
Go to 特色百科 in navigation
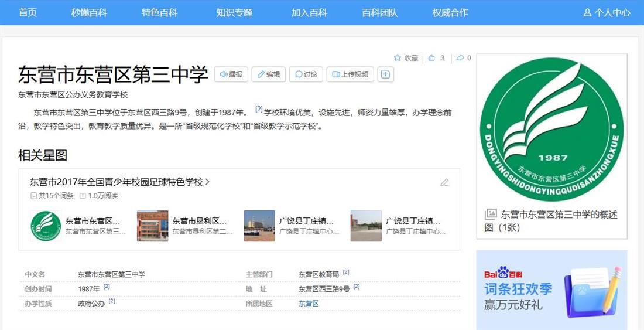(159, 13)
